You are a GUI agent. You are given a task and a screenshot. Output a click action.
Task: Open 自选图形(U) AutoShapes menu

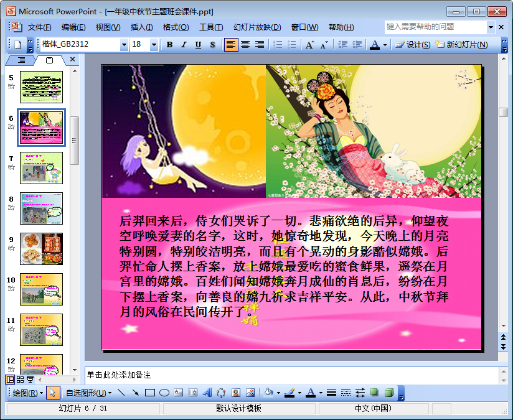[x=88, y=393]
